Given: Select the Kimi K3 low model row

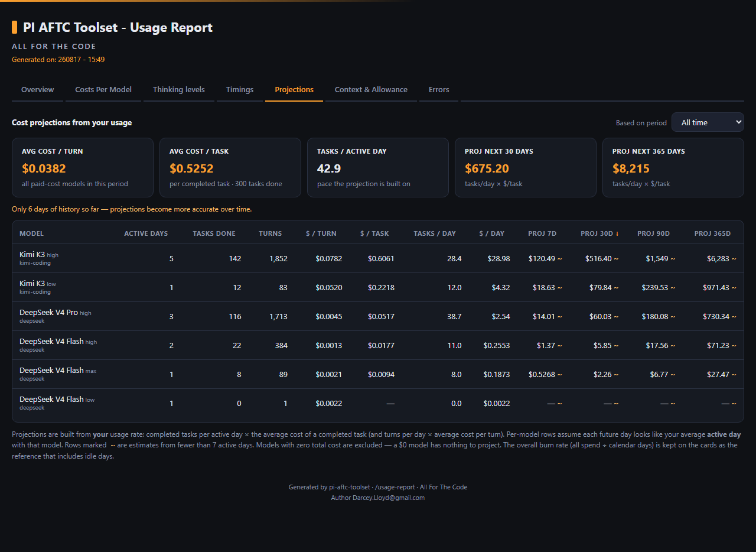Looking at the screenshot, I should [x=378, y=287].
